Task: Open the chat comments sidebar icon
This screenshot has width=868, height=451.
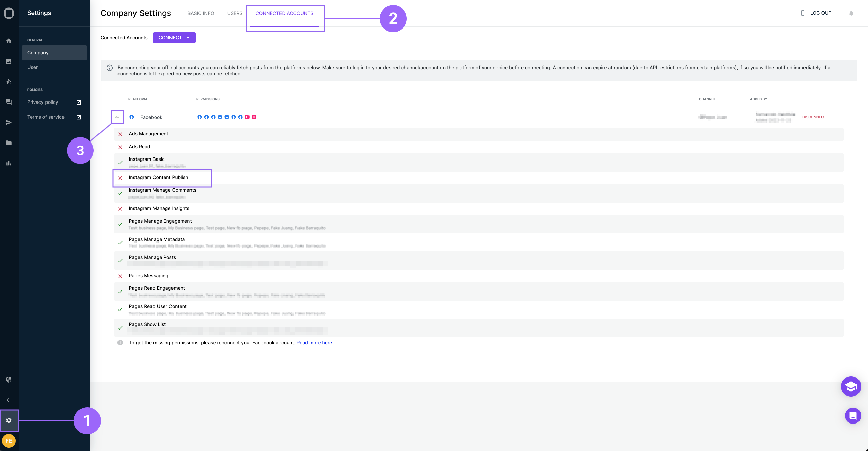Action: (9, 102)
